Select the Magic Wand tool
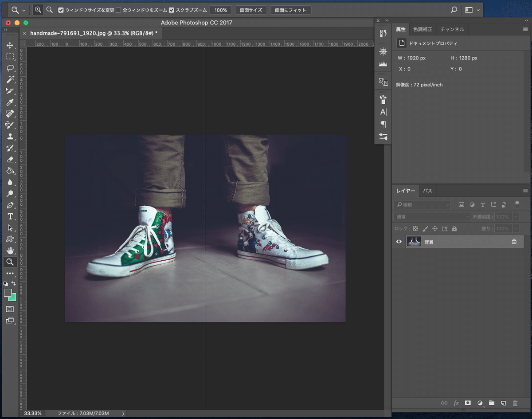Image resolution: width=532 pixels, height=419 pixels. coord(10,79)
